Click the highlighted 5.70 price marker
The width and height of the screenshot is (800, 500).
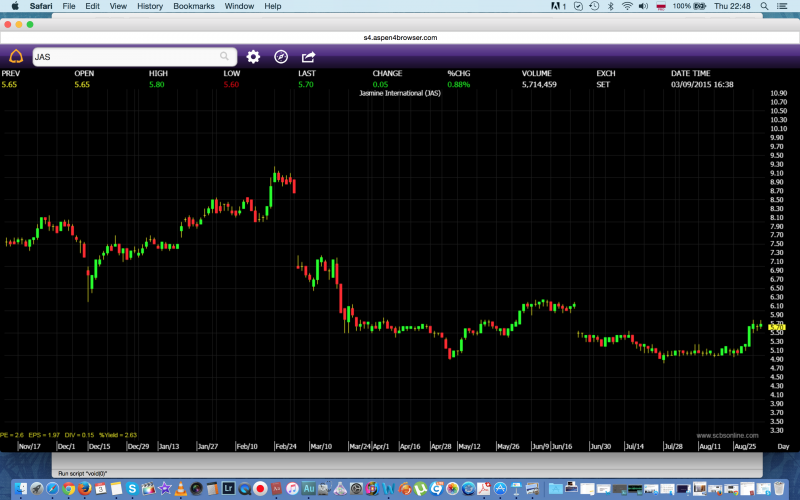777,327
